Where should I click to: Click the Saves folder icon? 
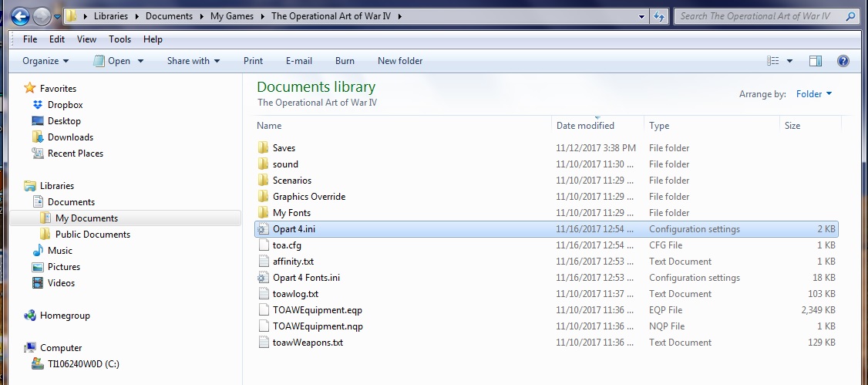(x=262, y=148)
